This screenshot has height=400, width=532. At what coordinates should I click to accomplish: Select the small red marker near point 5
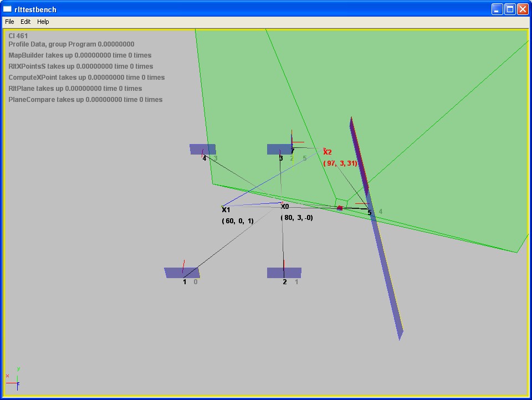(340, 208)
